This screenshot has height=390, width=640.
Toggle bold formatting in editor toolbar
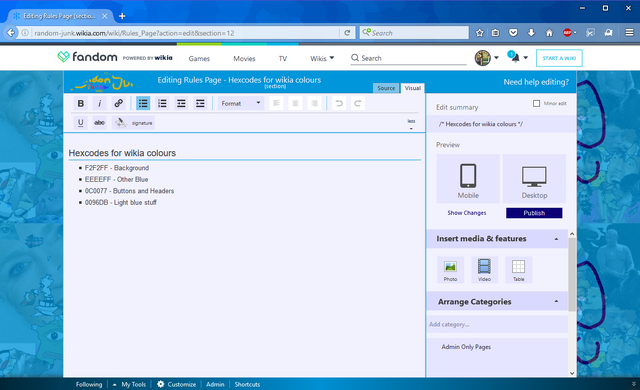point(81,103)
